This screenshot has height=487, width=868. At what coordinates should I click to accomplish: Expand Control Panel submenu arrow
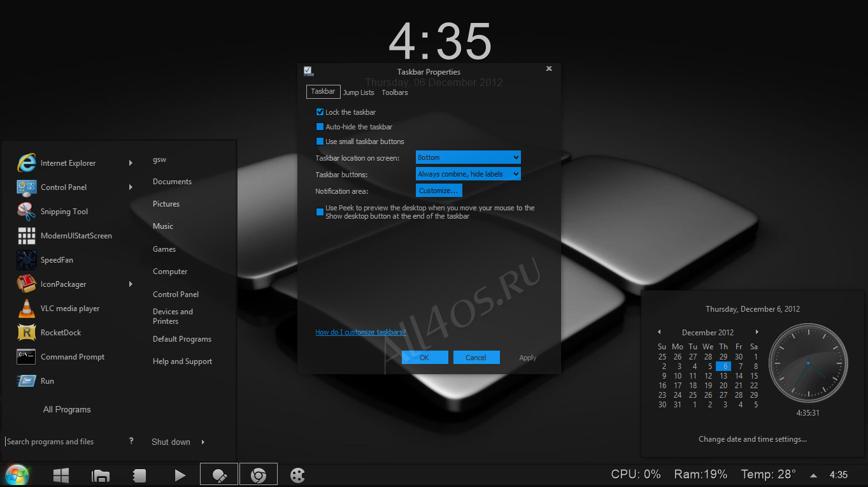pyautogui.click(x=131, y=187)
